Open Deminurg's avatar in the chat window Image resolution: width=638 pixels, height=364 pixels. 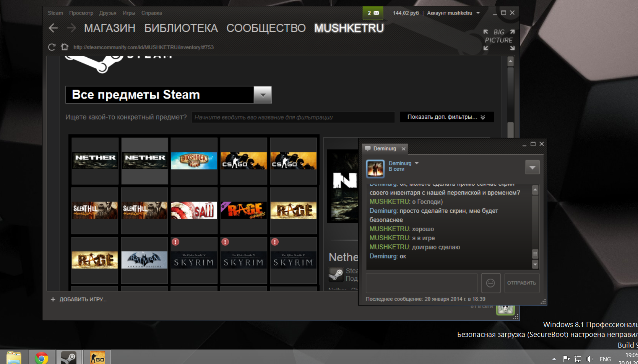pyautogui.click(x=375, y=168)
